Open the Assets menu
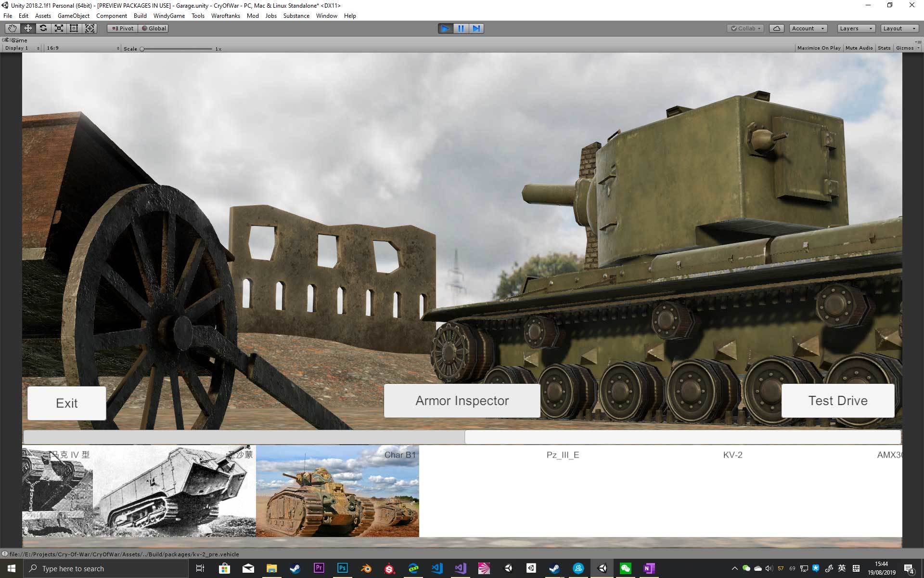The width and height of the screenshot is (924, 578). [x=43, y=16]
